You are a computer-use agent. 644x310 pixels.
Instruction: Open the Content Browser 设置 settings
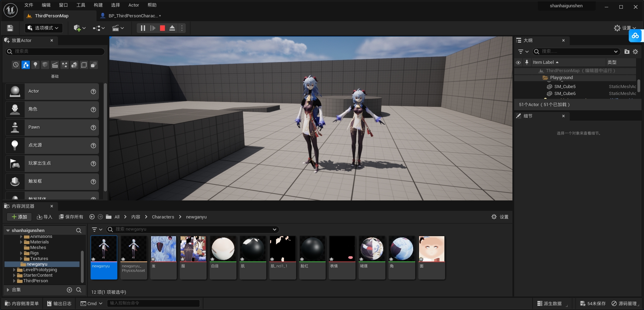(x=500, y=217)
